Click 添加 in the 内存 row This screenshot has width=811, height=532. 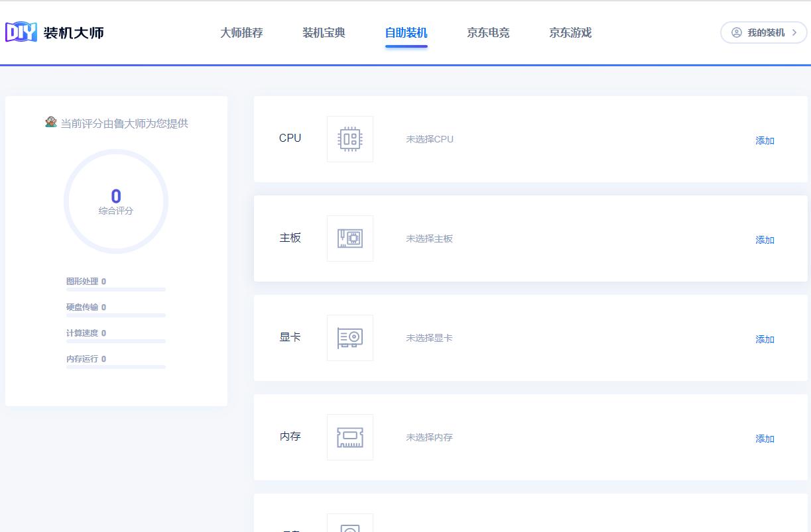click(764, 439)
